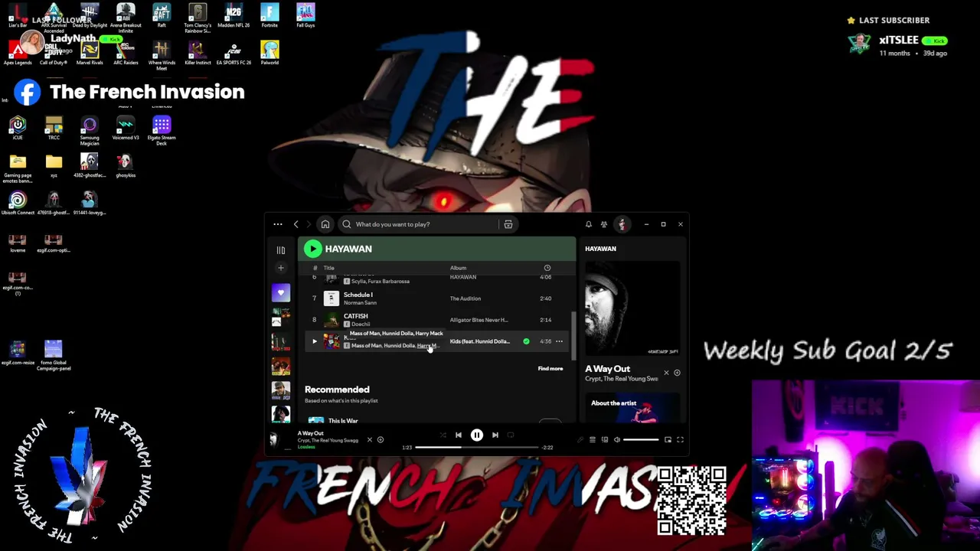Screen dimensions: 980x551
Task: Toggle repeat in the Spotify player
Action: pyautogui.click(x=511, y=435)
